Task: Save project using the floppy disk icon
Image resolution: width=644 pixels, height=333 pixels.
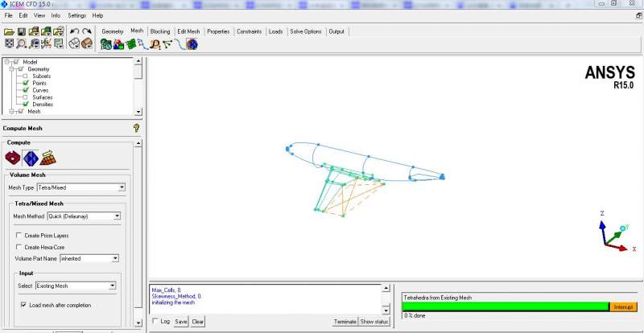Action: coord(22,31)
